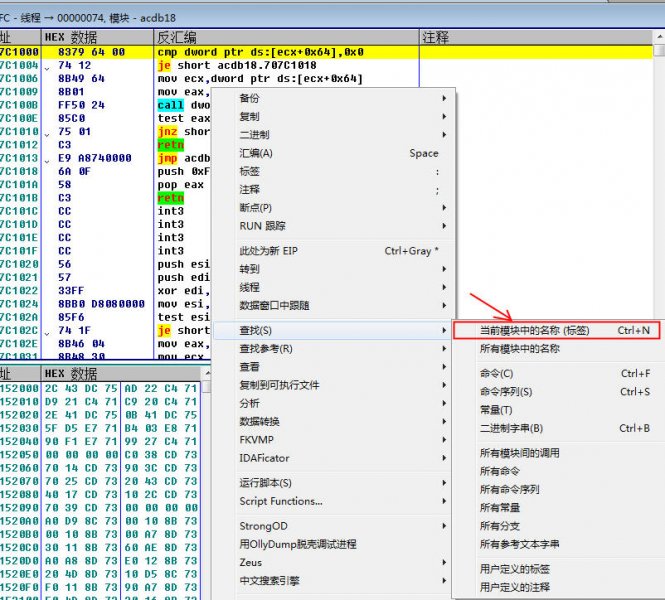Open the 备份 submenu
The height and width of the screenshot is (600, 665).
(x=333, y=98)
